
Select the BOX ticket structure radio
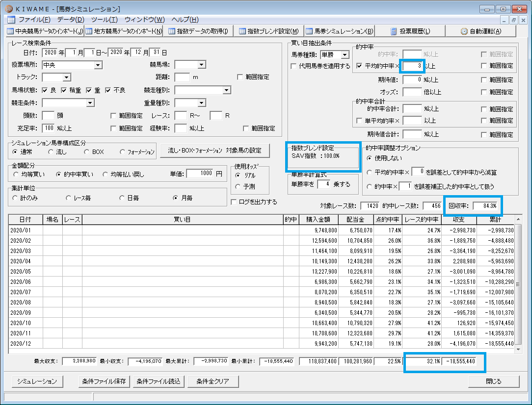pyautogui.click(x=86, y=152)
